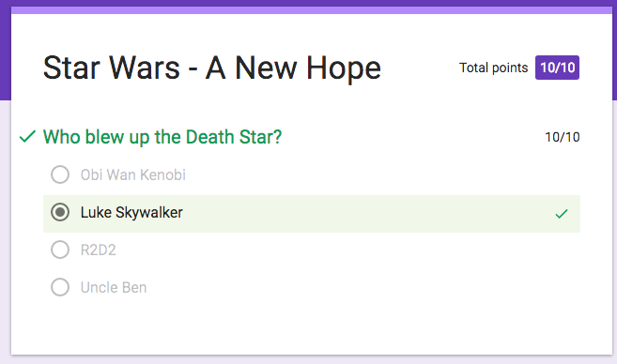Image resolution: width=617 pixels, height=364 pixels.
Task: Click the question score 10/10 text
Action: [563, 137]
